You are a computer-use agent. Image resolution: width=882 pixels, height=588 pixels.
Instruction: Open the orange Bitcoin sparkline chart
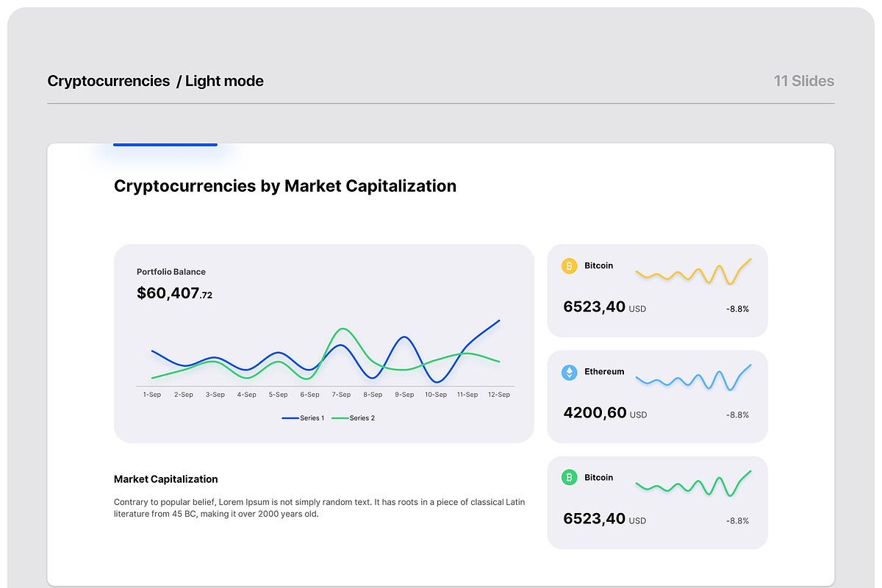(693, 271)
